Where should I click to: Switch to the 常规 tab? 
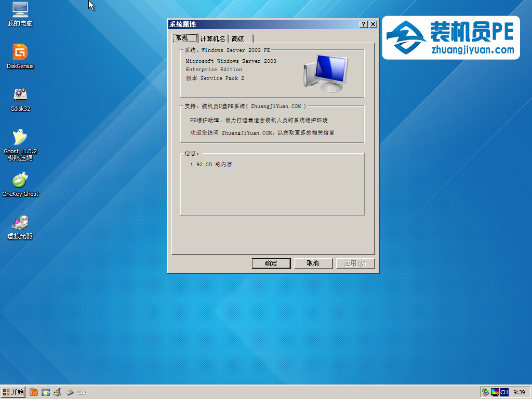(x=185, y=38)
